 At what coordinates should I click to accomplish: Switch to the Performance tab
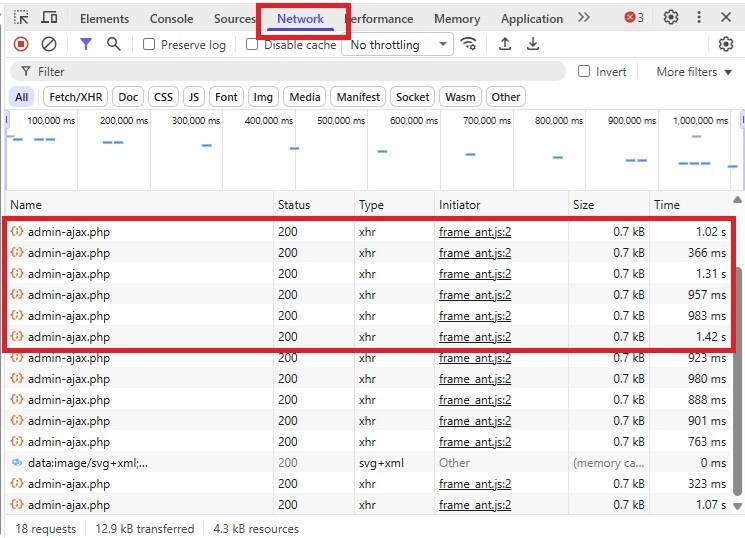[382, 19]
